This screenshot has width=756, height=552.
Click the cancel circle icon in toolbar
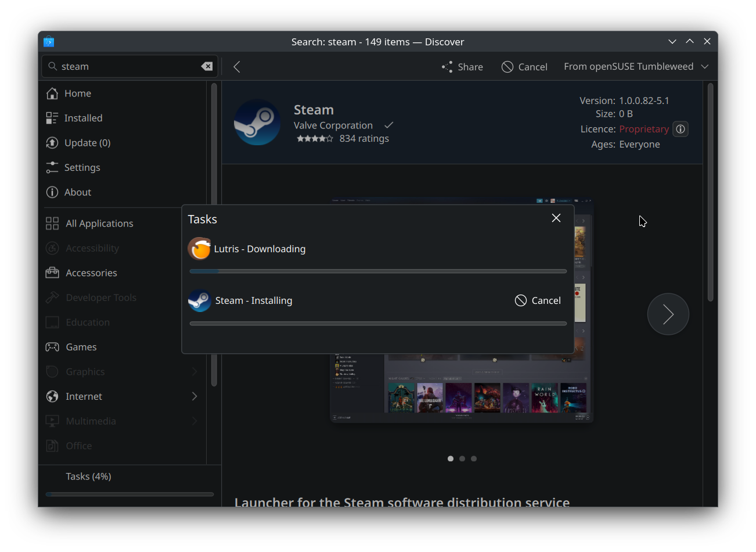point(507,67)
